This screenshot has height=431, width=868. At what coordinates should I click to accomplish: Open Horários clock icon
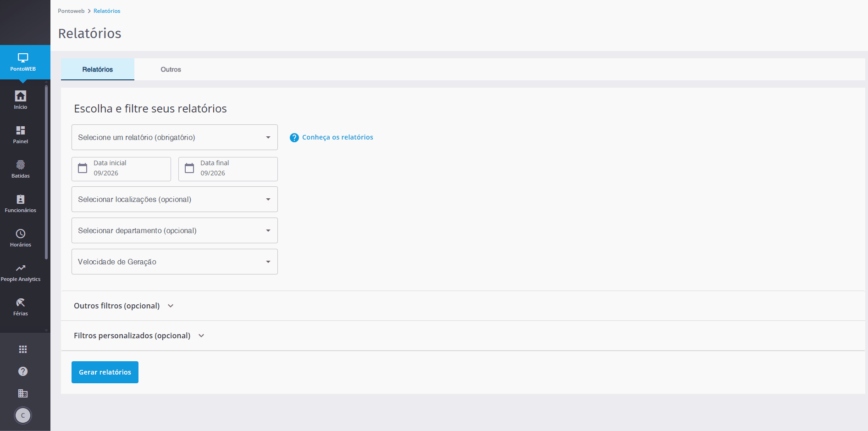[x=21, y=234]
